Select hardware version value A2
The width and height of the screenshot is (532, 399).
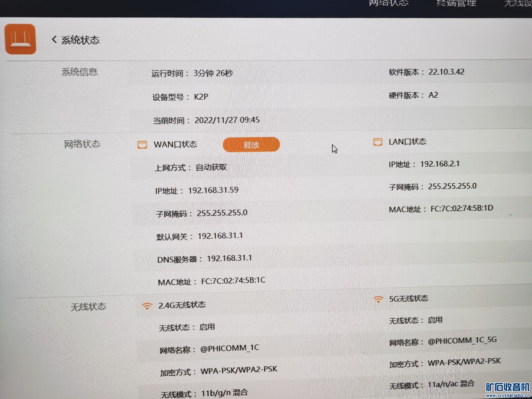pyautogui.click(x=433, y=95)
